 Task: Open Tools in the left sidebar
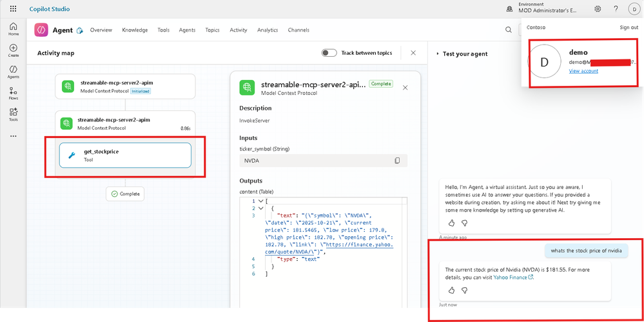point(13,114)
